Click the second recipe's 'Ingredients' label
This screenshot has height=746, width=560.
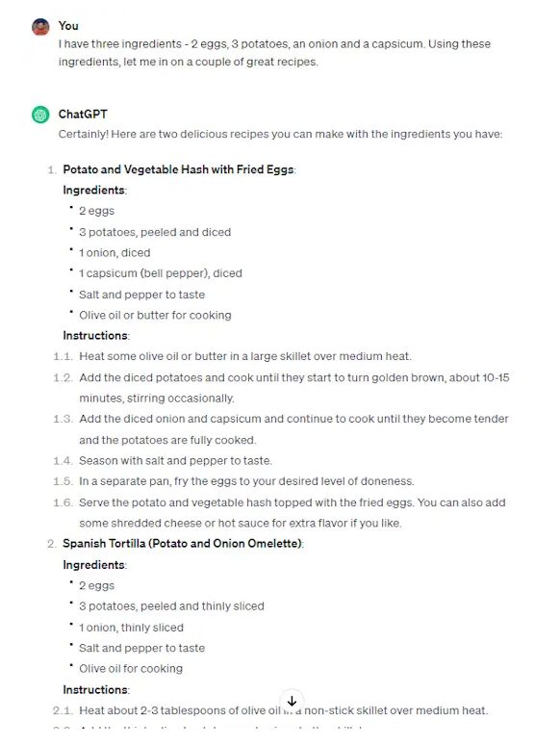(93, 565)
